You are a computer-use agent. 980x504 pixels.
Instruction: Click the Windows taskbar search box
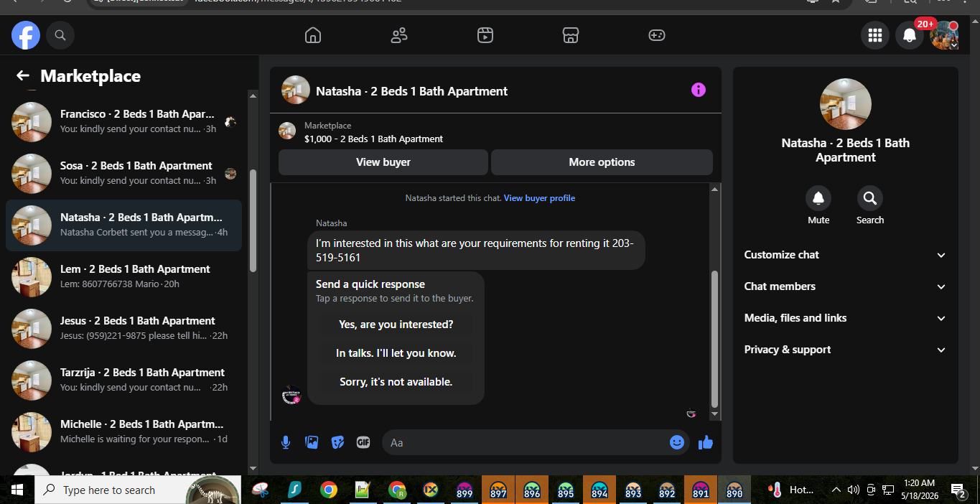136,490
